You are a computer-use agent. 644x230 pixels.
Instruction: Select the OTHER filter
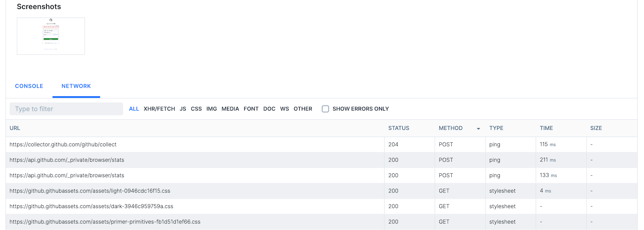(303, 109)
